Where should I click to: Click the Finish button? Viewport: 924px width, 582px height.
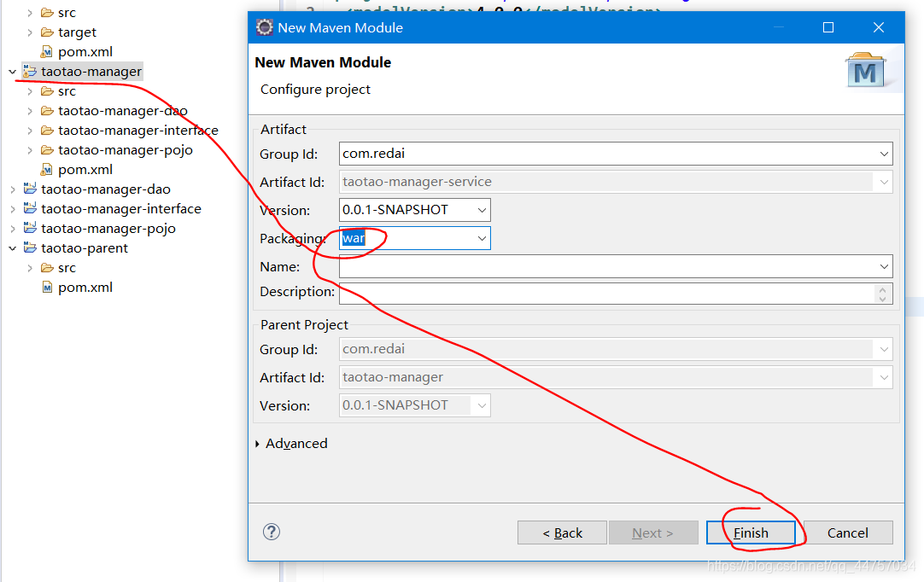point(751,533)
